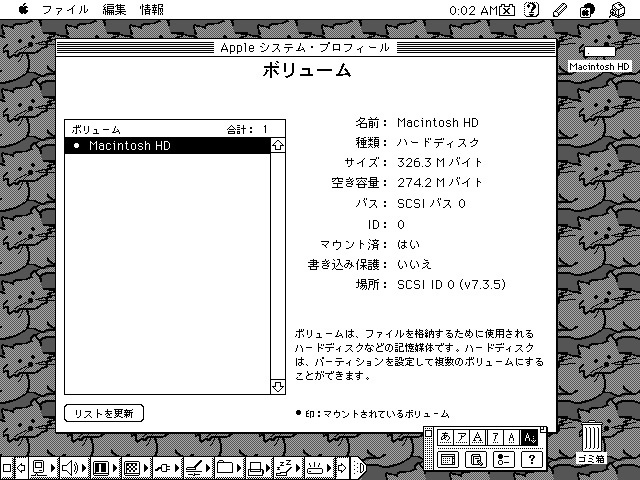
Task: Click the input palette close box
Action: click(x=428, y=432)
